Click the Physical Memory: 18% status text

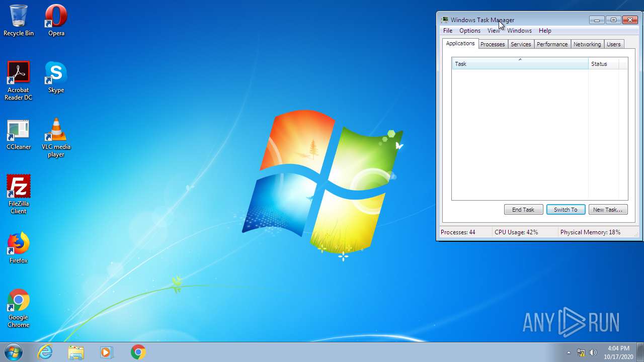(590, 232)
